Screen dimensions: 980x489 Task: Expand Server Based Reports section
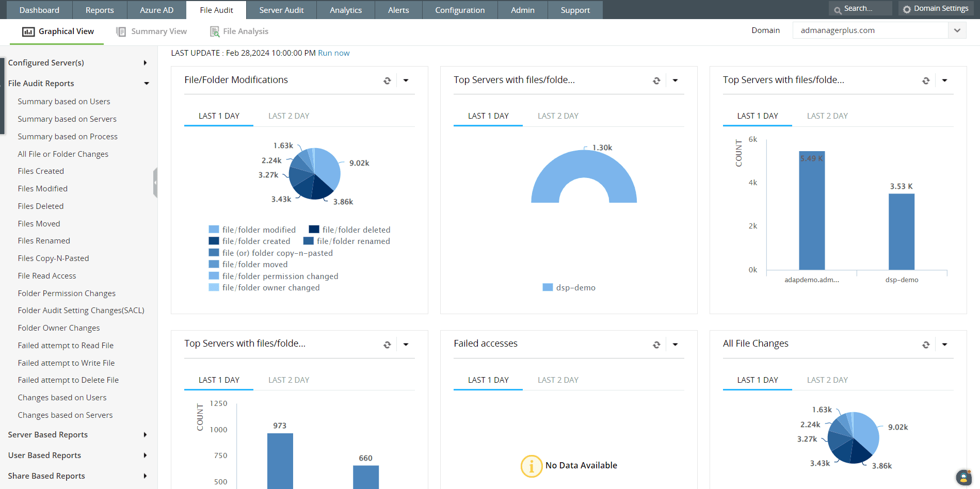(x=145, y=435)
